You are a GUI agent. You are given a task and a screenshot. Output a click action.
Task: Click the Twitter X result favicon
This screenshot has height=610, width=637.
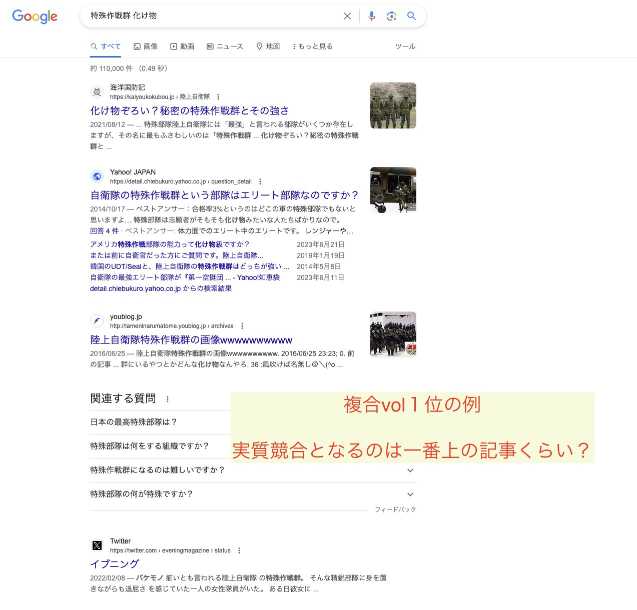click(97, 545)
